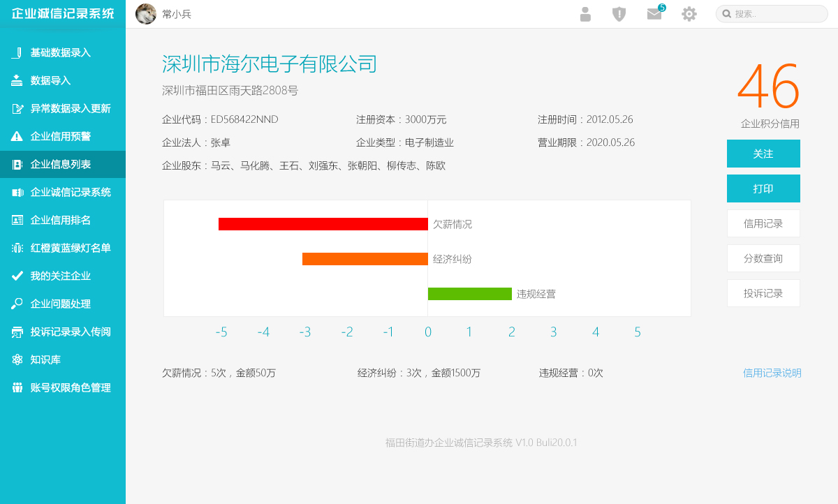
Task: Click the 我的关注企业 checkmark icon
Action: 17,276
